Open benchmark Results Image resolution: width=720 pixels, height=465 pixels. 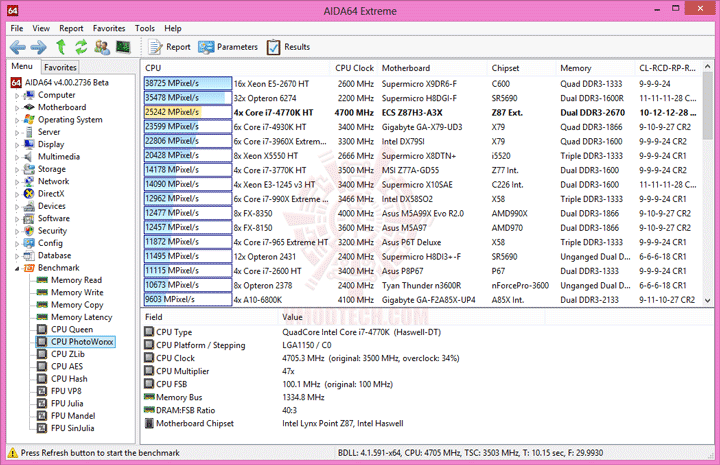[289, 47]
